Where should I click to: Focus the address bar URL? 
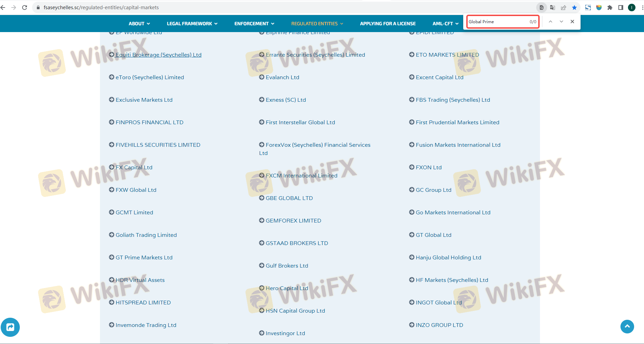click(x=101, y=8)
